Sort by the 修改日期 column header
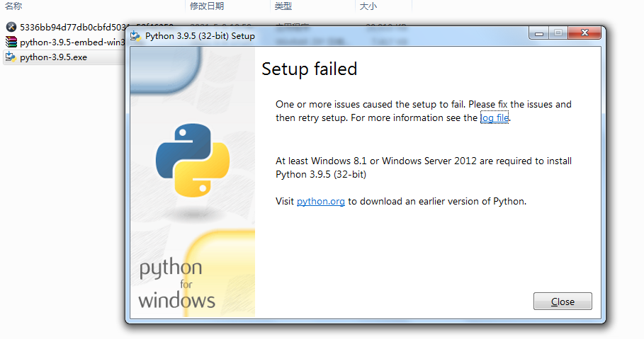 pyautogui.click(x=207, y=6)
